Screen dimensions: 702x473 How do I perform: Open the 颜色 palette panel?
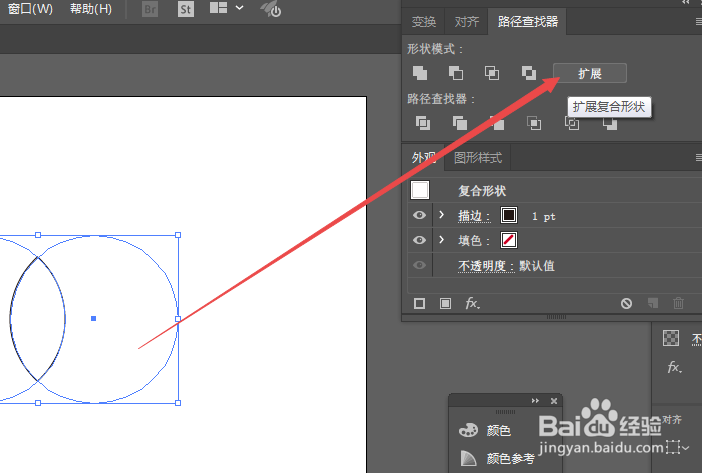[485, 430]
